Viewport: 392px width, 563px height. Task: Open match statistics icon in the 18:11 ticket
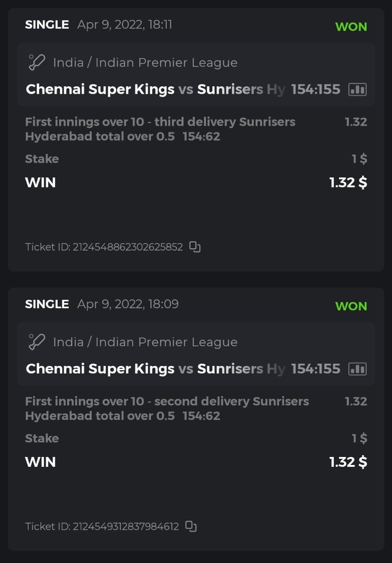[357, 90]
